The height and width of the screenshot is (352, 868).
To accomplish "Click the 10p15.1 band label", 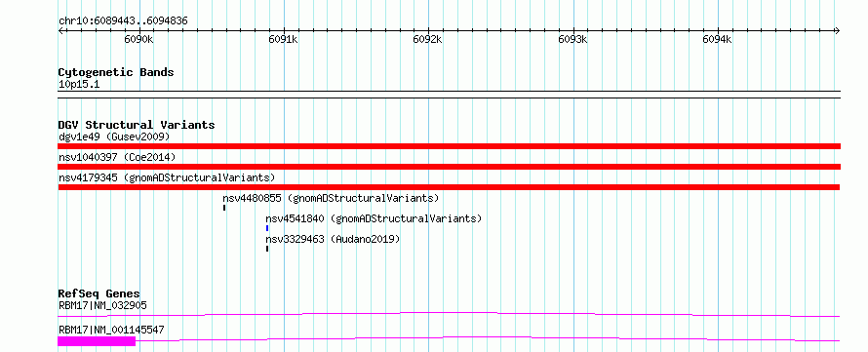I will 79,85.
